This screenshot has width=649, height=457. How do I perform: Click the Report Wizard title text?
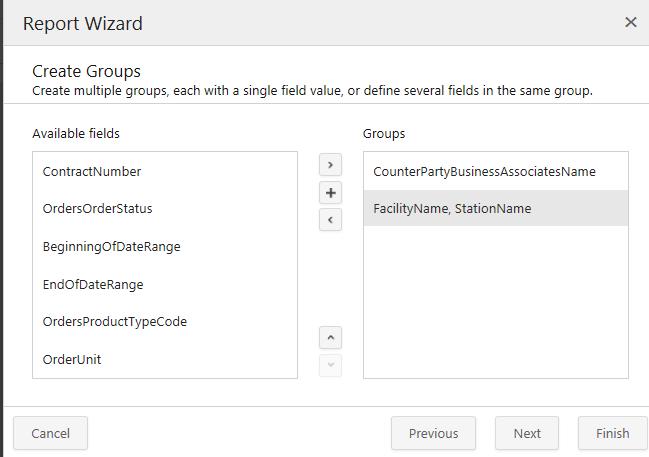[83, 22]
